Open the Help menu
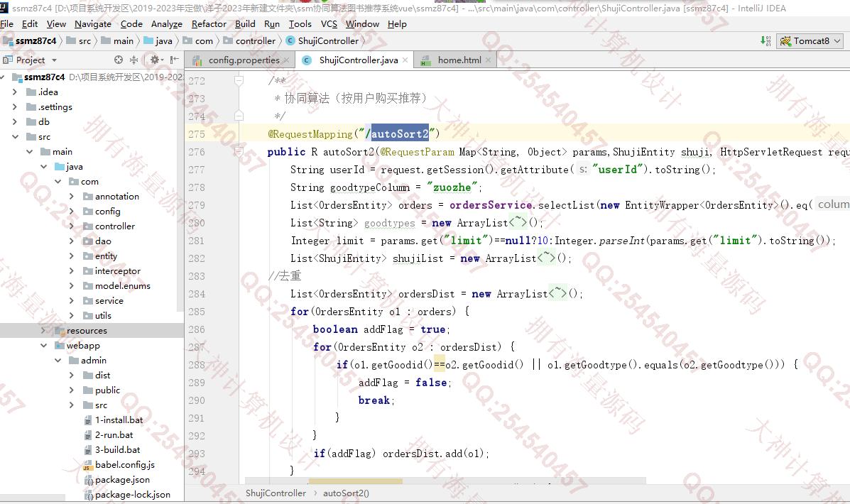The width and height of the screenshot is (850, 504). [397, 24]
